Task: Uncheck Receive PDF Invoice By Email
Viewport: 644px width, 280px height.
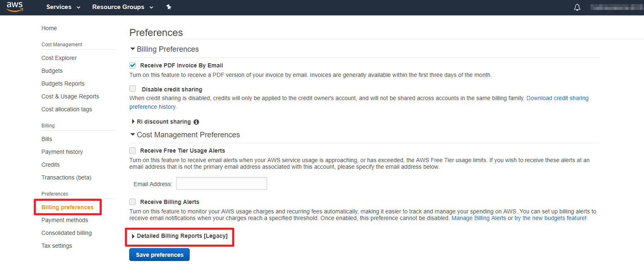Action: pyautogui.click(x=133, y=65)
